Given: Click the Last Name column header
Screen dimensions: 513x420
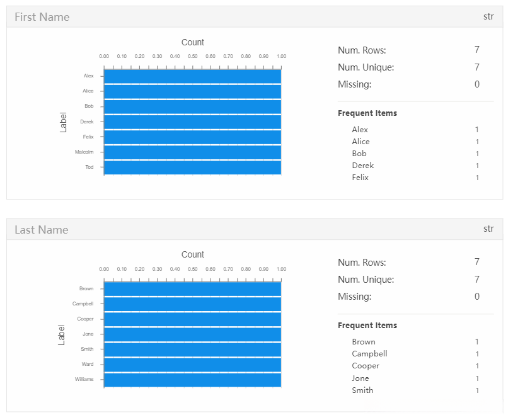Looking at the screenshot, I should (x=42, y=230).
